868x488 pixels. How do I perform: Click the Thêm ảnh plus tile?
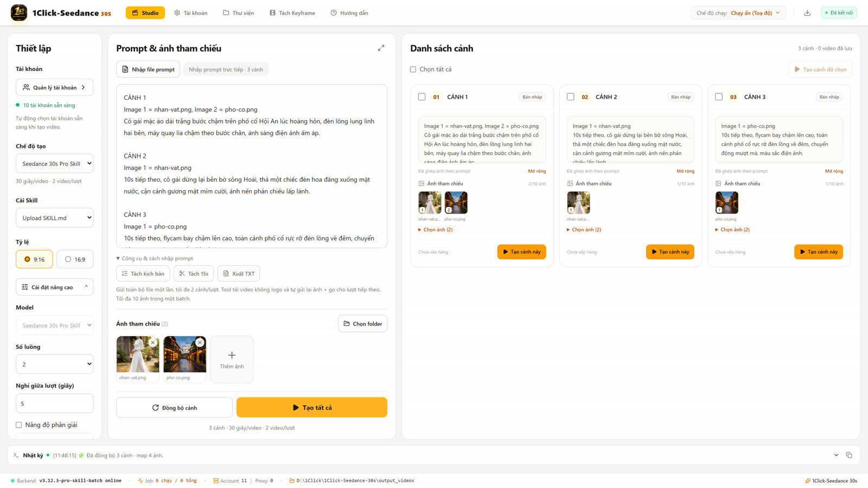coord(232,359)
